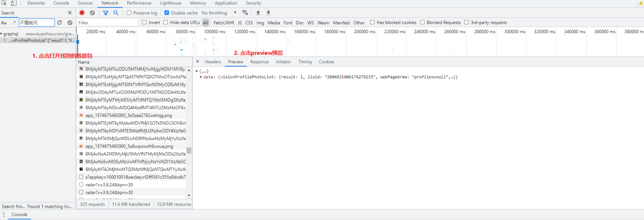Click the import HAR upload arrow icon
This screenshot has width=644, height=220.
click(x=258, y=13)
